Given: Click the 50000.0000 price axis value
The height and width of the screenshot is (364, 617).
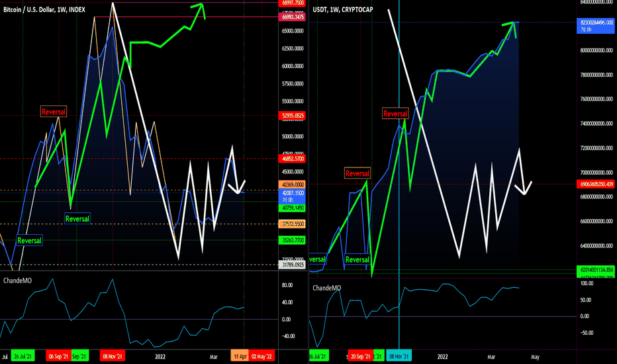Looking at the screenshot, I should tap(293, 136).
